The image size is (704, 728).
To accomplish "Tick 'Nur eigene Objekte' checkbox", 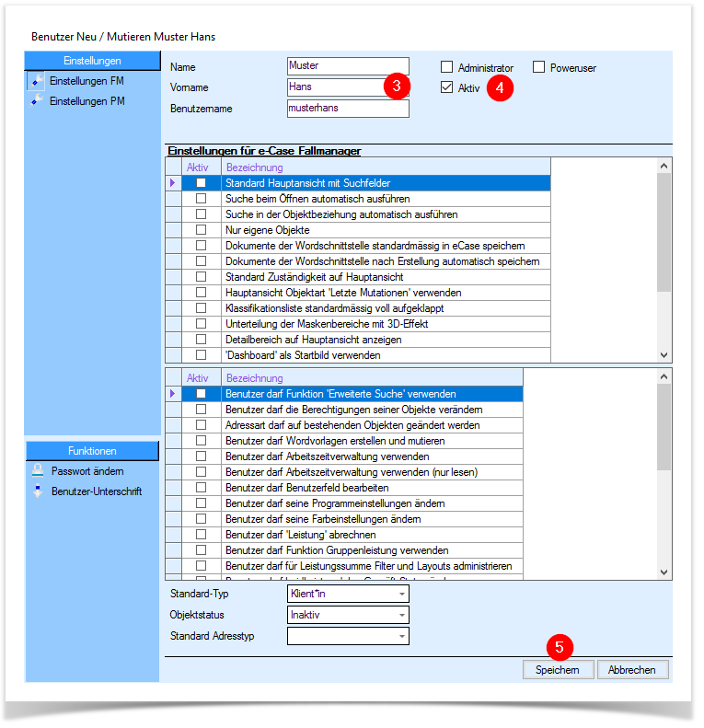I will (201, 230).
